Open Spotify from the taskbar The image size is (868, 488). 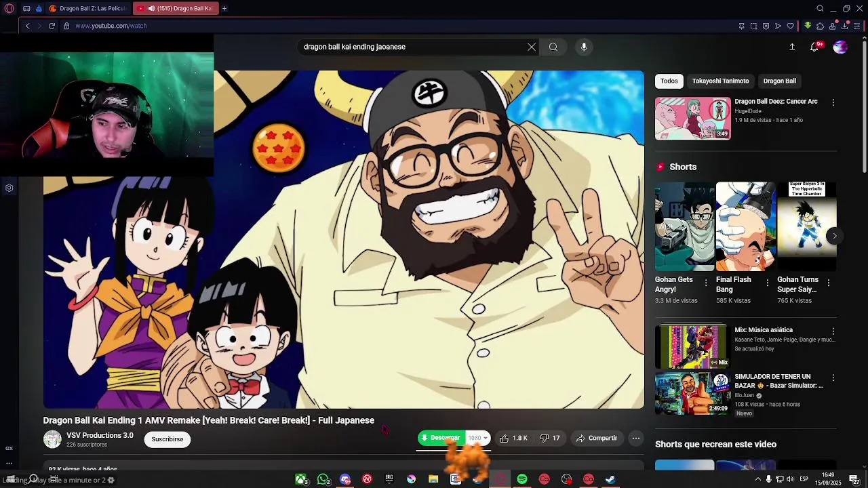(522, 479)
